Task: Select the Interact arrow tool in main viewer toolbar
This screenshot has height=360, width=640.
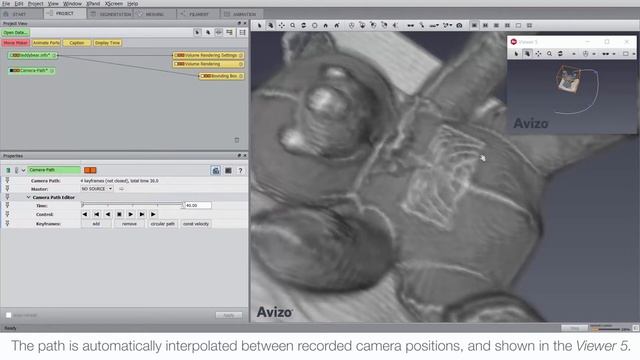Action: point(259,25)
